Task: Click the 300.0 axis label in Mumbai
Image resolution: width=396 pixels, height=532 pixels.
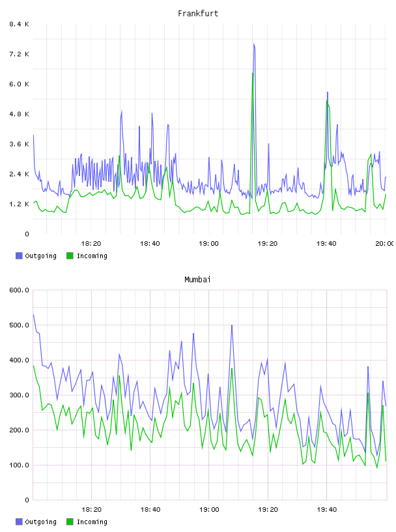Action: pyautogui.click(x=19, y=395)
